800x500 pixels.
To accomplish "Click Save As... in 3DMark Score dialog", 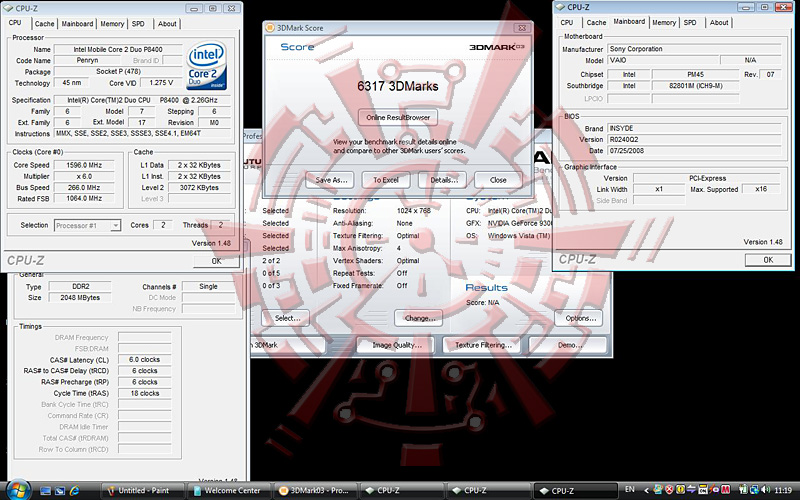I will pos(331,180).
